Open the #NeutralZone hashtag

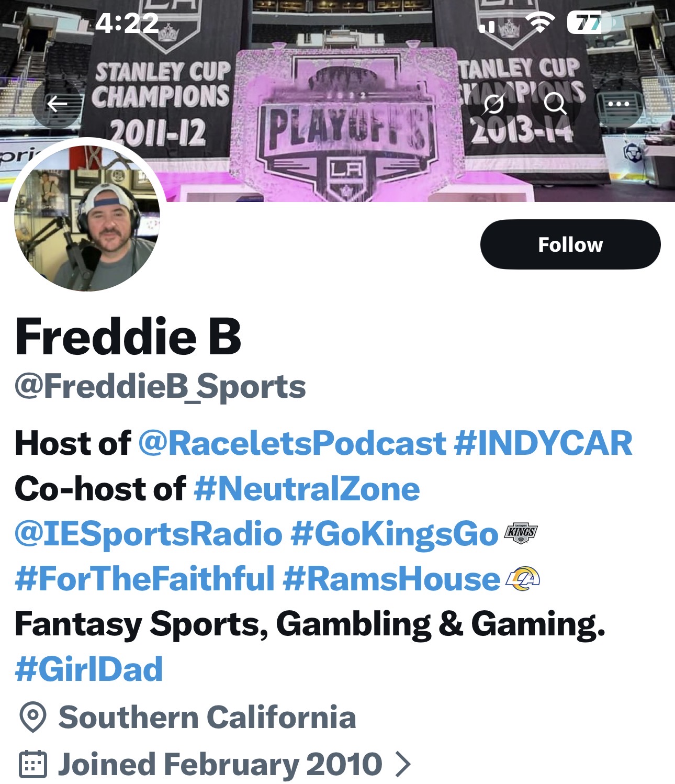[x=307, y=489]
